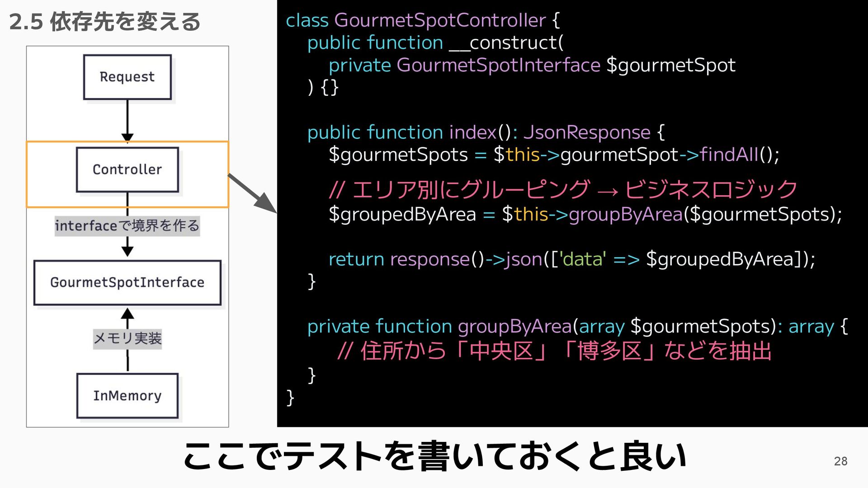Viewport: 868px width, 488px height.
Task: Click the gray arrow pointing to code
Action: pyautogui.click(x=252, y=193)
